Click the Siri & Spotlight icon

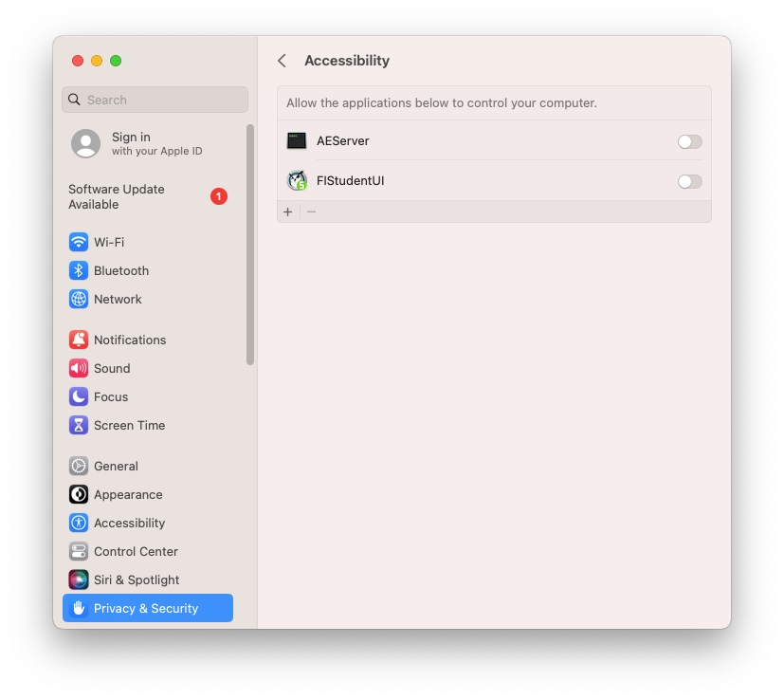[x=79, y=579]
